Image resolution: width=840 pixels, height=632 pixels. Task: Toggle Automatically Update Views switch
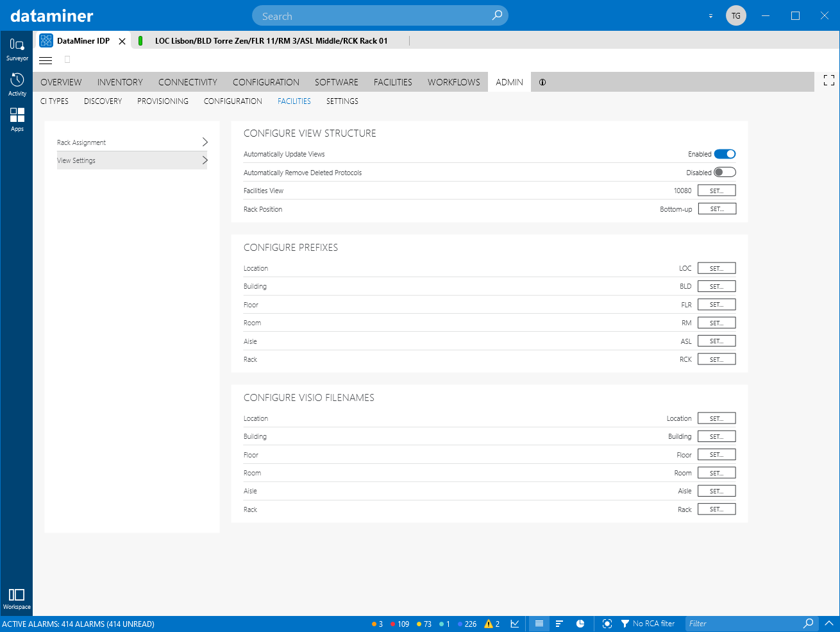pyautogui.click(x=725, y=154)
